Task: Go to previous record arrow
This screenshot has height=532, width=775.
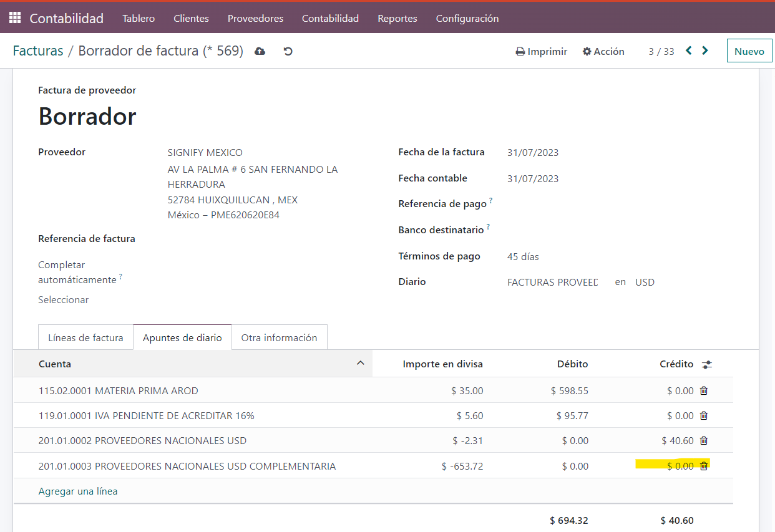Action: click(689, 51)
